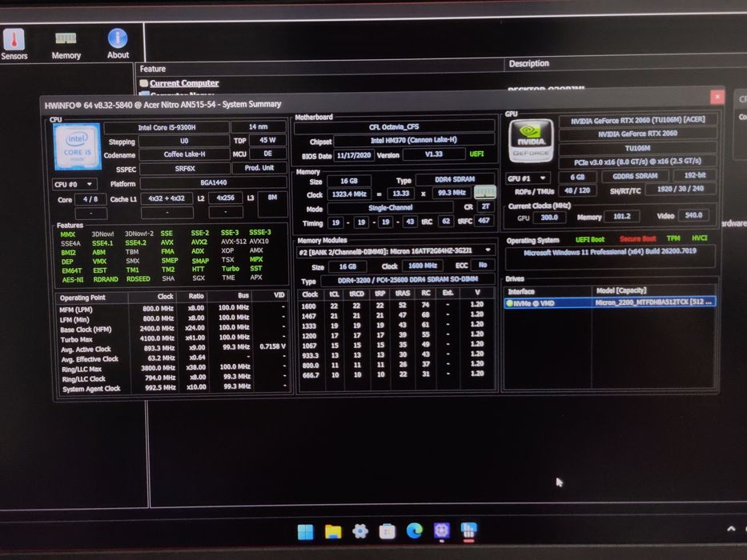Click the BIOS date 11/17/2020 field
The height and width of the screenshot is (560, 747).
[354, 155]
